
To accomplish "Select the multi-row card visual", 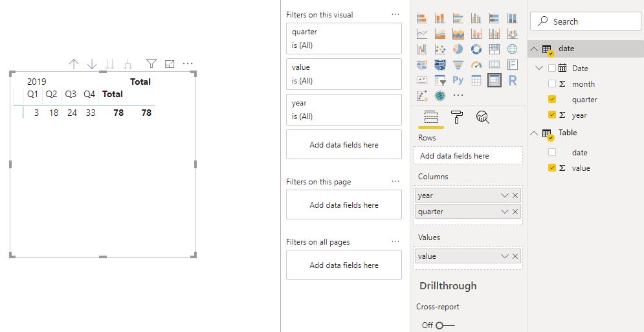I will [x=512, y=65].
